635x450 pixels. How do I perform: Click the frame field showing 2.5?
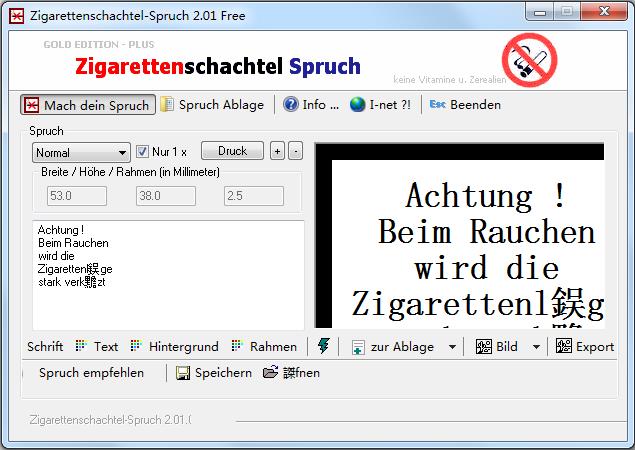pyautogui.click(x=254, y=196)
